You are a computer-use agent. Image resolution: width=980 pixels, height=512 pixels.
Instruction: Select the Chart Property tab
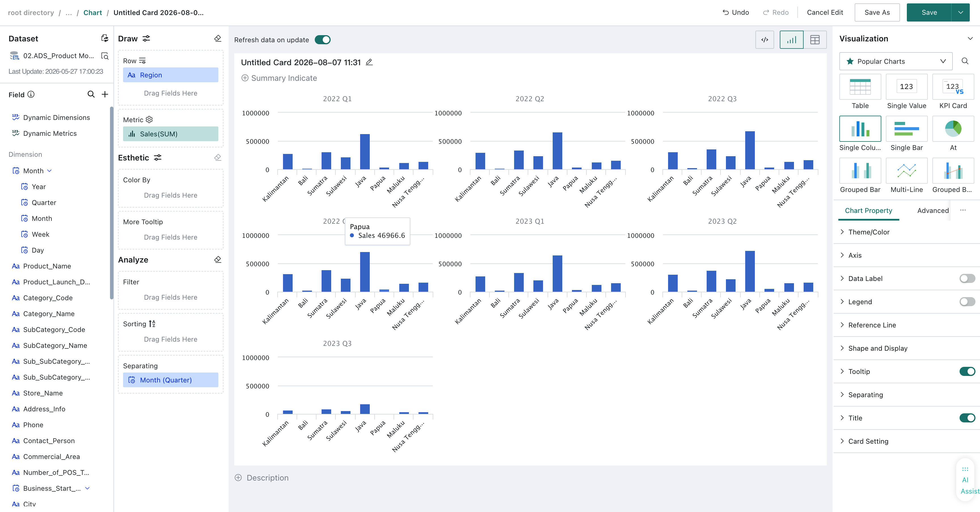(868, 210)
